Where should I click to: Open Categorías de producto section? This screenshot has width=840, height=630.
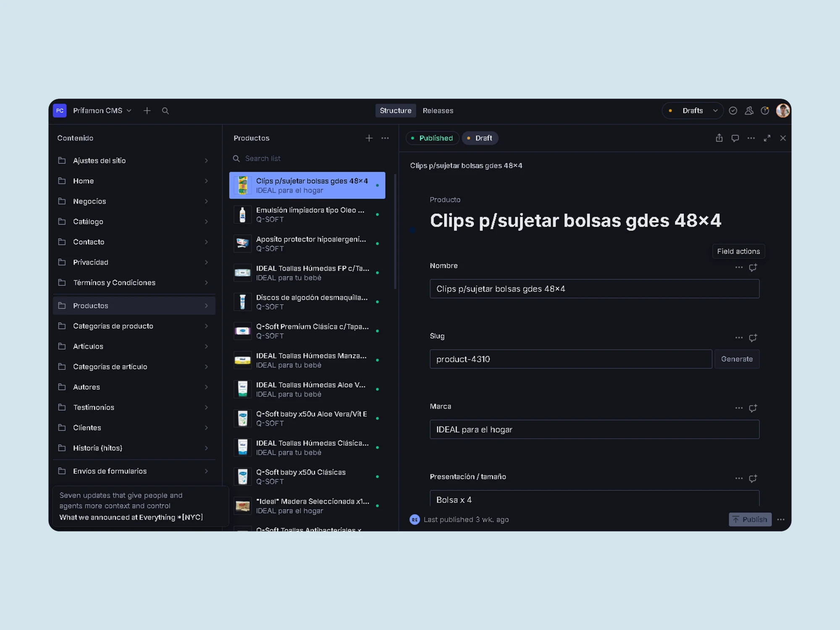(134, 326)
